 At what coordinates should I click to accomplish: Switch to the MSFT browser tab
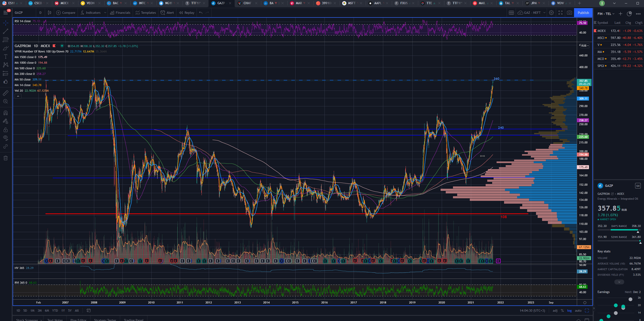coord(352,3)
